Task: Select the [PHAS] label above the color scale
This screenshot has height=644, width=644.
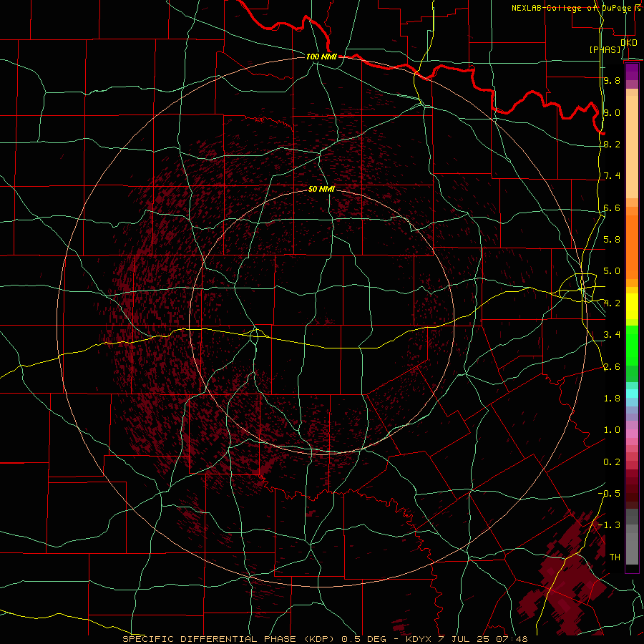Action: click(605, 49)
